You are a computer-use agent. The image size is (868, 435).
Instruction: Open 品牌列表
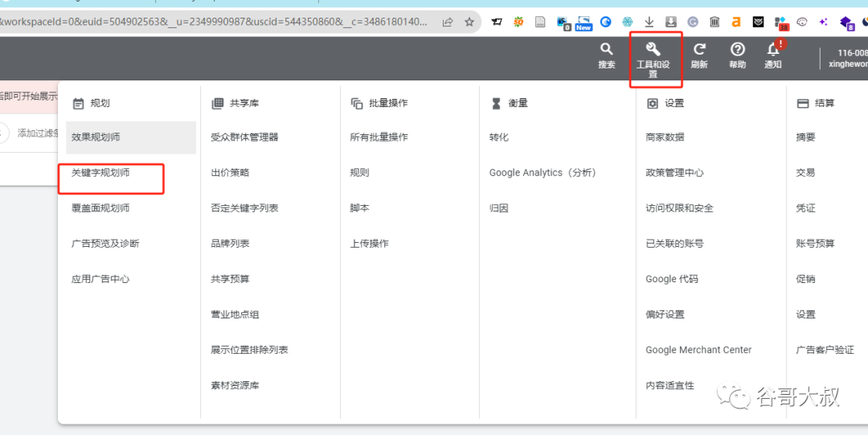231,244
